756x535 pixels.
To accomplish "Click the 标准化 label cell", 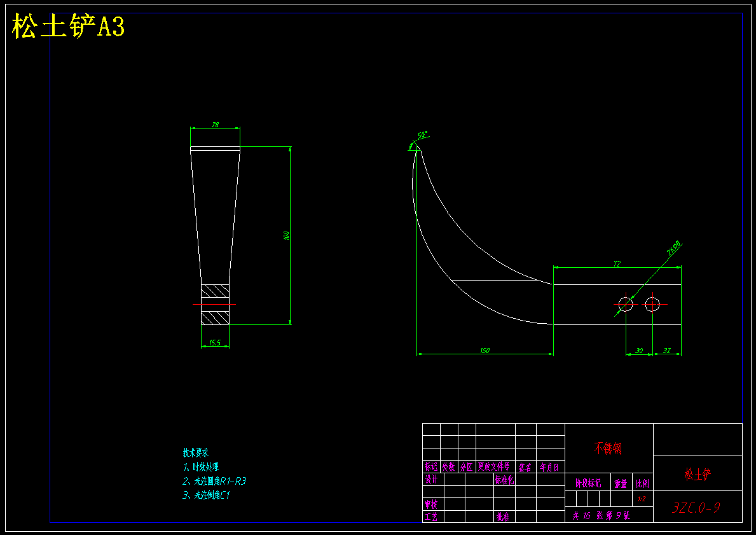I will (504, 480).
